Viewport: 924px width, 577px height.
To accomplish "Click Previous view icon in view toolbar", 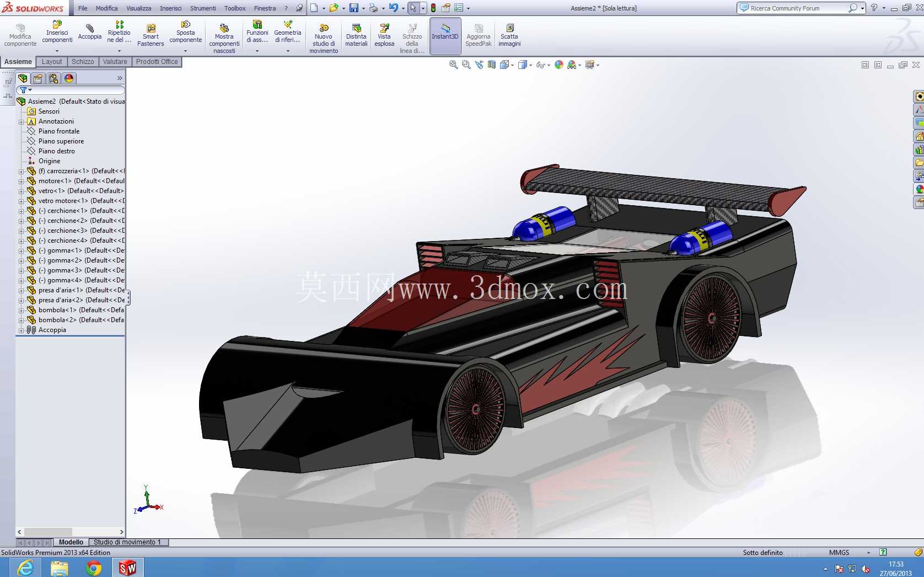I will [x=479, y=65].
